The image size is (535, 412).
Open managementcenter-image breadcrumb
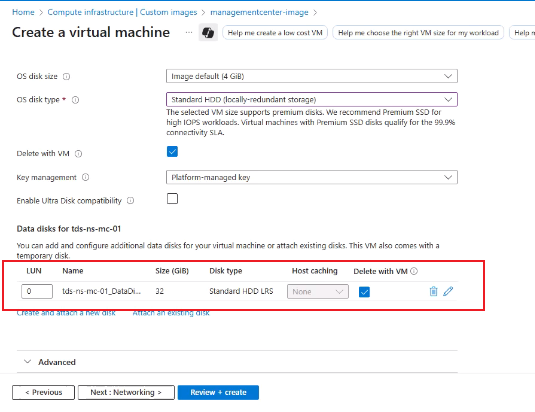click(259, 12)
